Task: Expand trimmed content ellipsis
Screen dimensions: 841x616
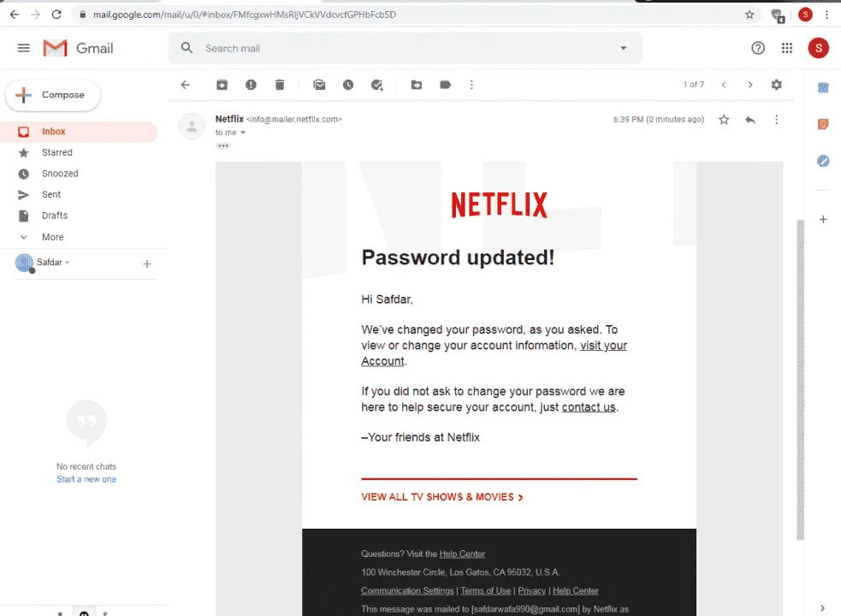Action: pyautogui.click(x=223, y=146)
